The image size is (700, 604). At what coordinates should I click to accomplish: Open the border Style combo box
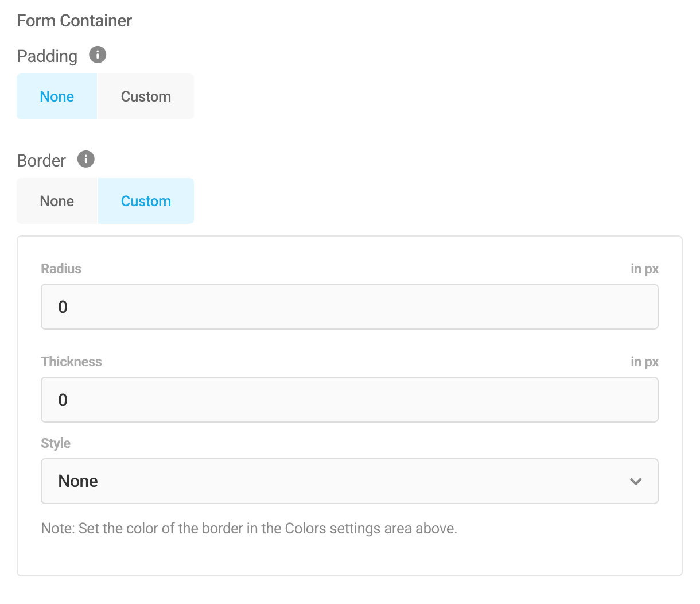(x=349, y=481)
